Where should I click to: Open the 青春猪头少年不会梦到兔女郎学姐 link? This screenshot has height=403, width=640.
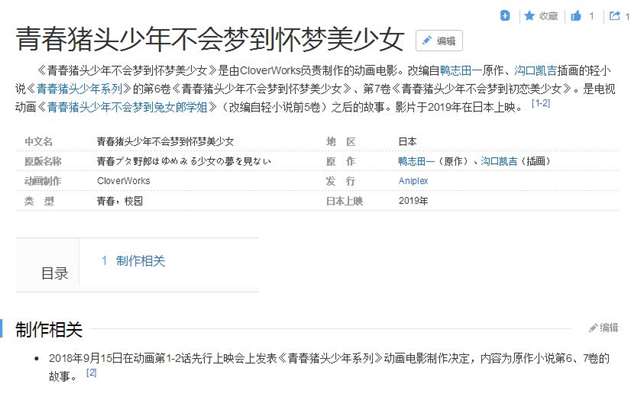click(x=127, y=107)
